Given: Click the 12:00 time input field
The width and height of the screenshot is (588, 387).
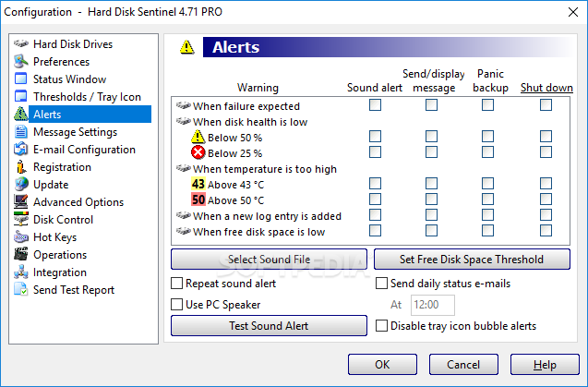Looking at the screenshot, I should (x=433, y=305).
